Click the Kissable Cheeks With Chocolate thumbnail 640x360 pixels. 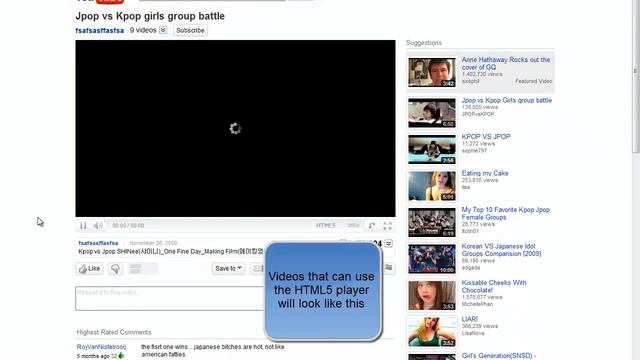432,296
